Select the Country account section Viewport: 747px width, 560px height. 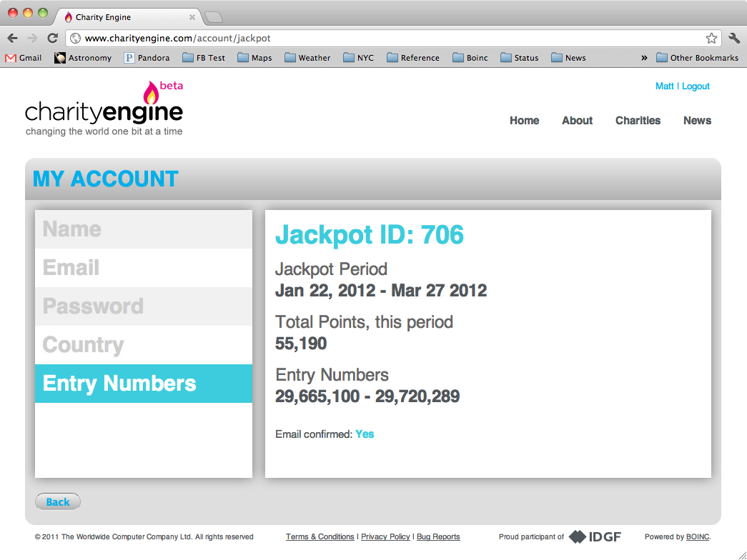(x=144, y=345)
